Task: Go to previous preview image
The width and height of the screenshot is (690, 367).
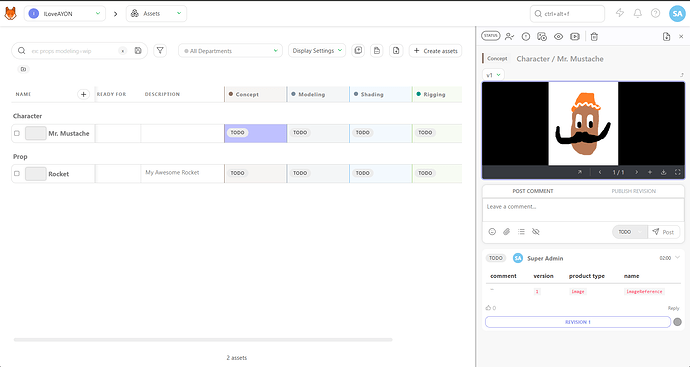Action: tap(600, 172)
